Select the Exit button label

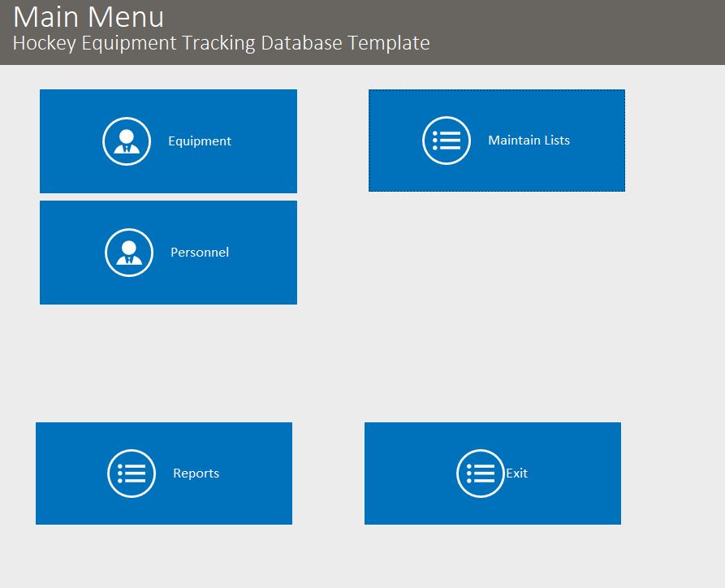(516, 473)
